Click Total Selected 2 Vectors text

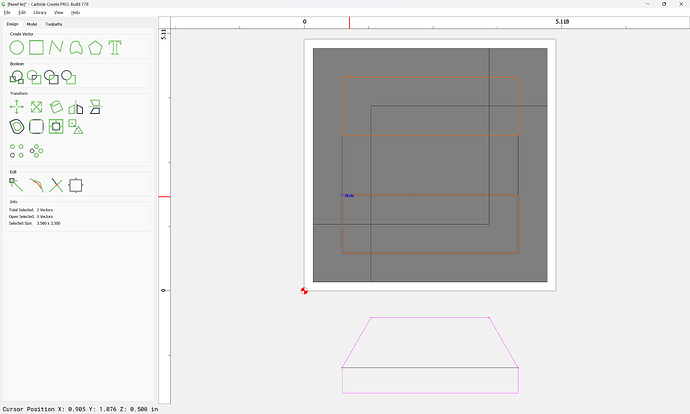tap(31, 210)
